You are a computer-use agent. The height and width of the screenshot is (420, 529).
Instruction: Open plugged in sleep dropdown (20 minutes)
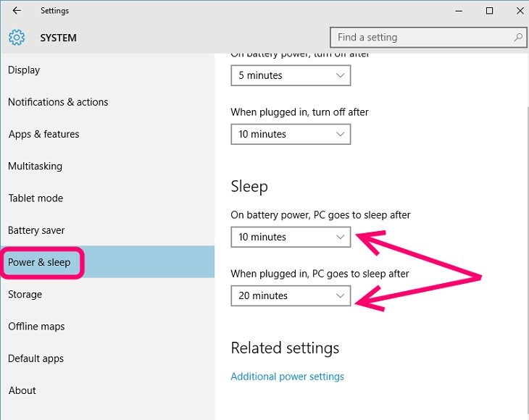[x=291, y=295]
